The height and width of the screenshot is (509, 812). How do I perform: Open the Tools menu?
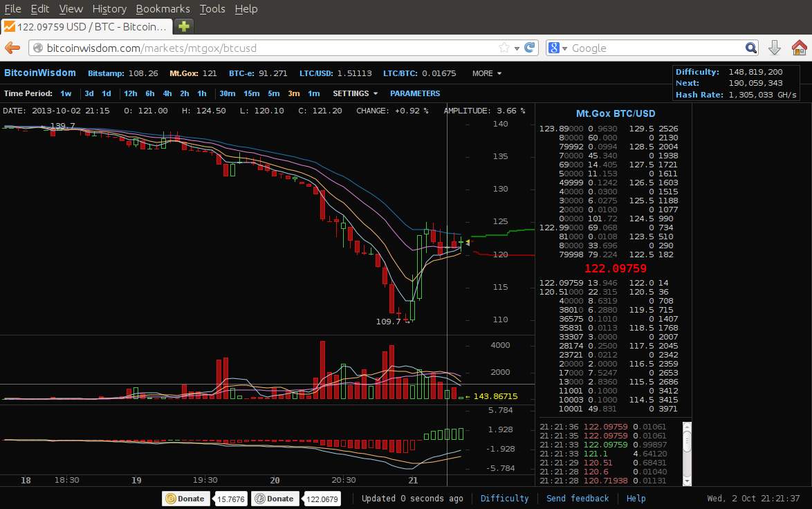[x=212, y=9]
